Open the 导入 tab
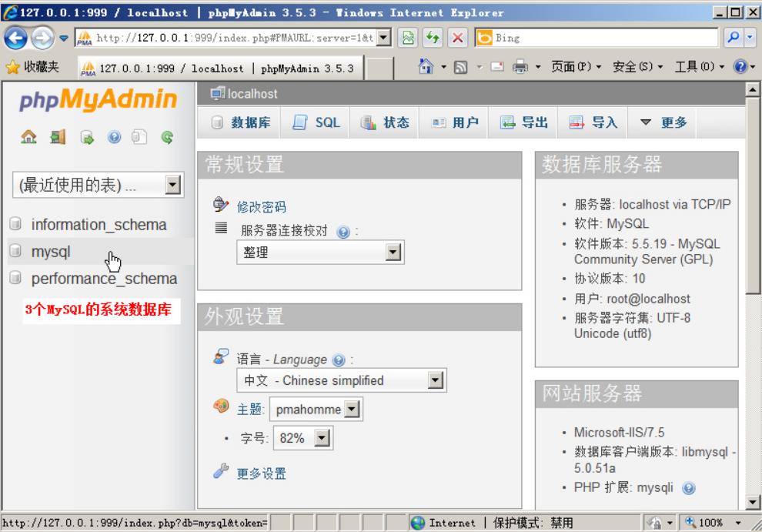 click(593, 122)
